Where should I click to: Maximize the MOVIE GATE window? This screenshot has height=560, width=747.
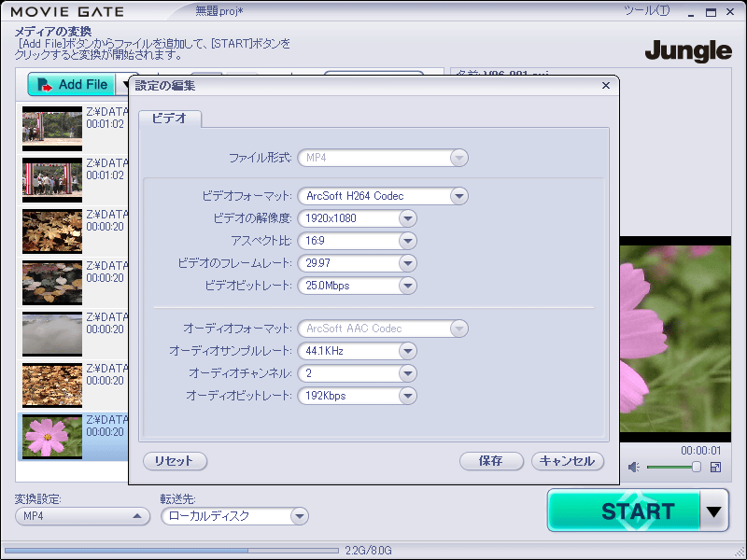(711, 12)
